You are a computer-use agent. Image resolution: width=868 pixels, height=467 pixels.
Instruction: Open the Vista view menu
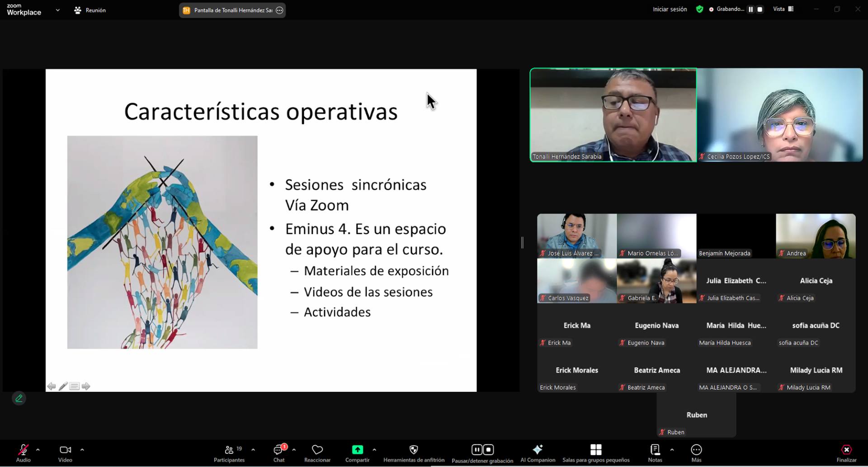coord(783,9)
